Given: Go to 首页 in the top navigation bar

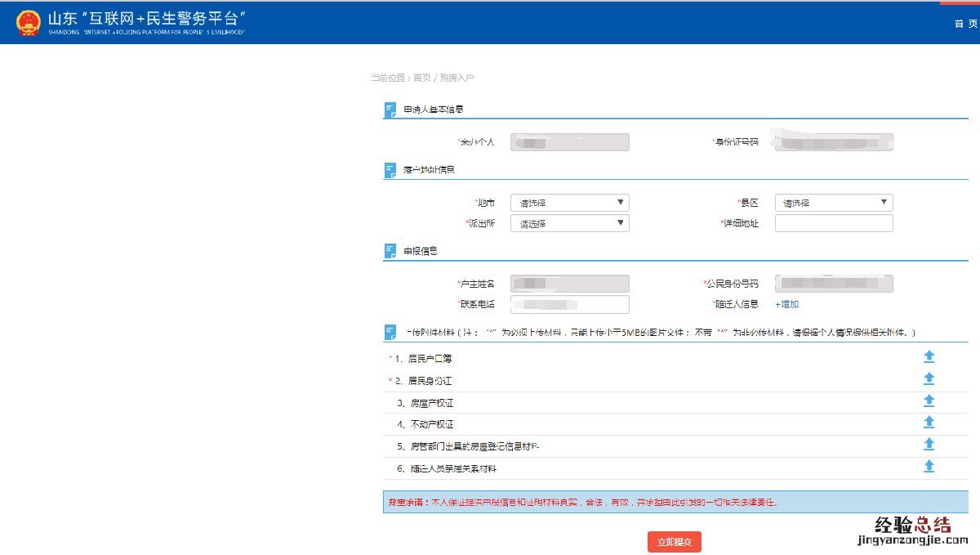Looking at the screenshot, I should [964, 24].
